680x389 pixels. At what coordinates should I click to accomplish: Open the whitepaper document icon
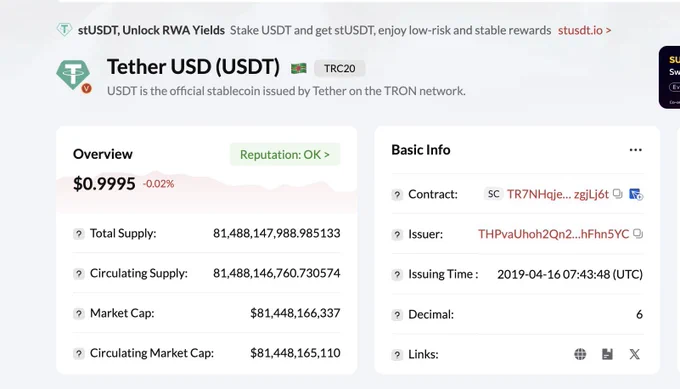tap(607, 354)
